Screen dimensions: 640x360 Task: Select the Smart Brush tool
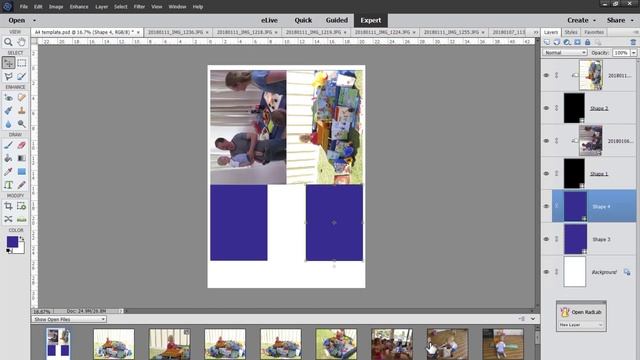8,111
